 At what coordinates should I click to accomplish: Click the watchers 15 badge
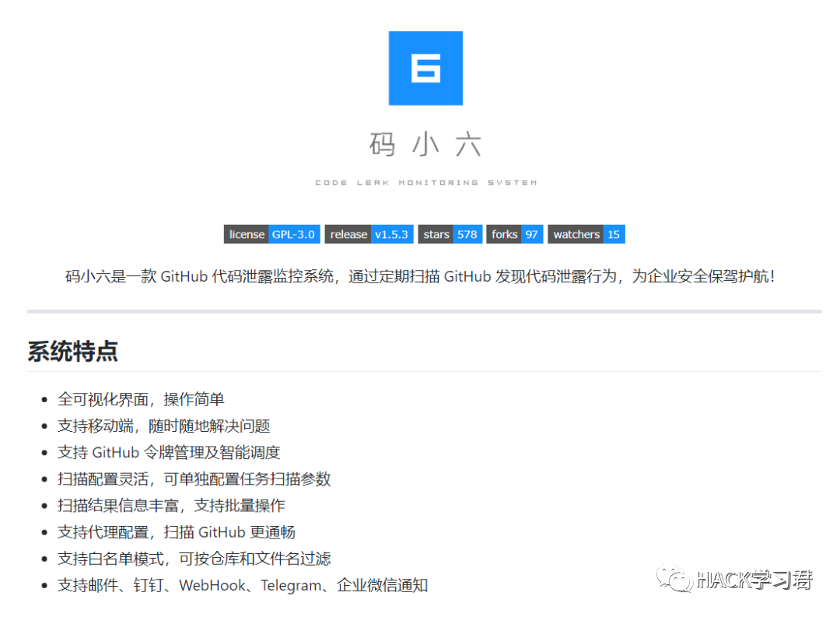(x=586, y=234)
